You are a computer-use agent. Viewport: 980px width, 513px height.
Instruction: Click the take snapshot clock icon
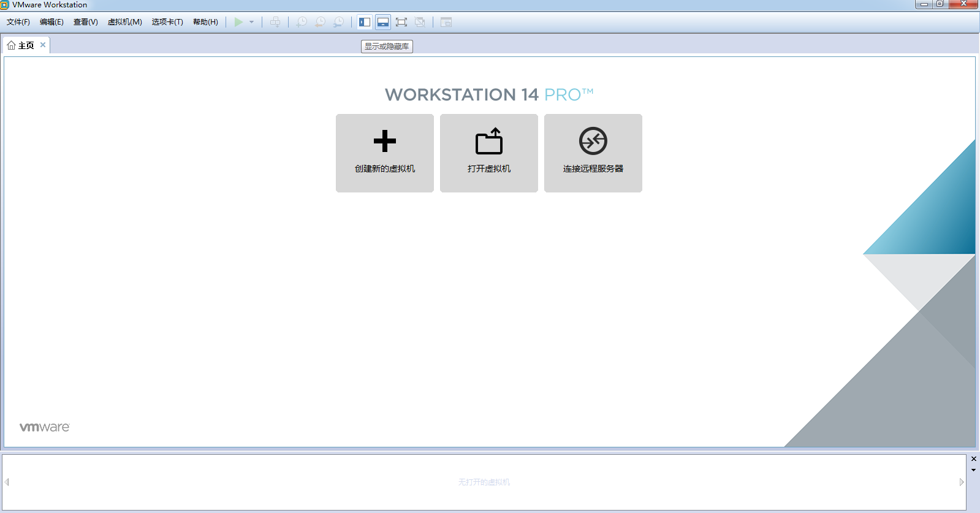[302, 22]
